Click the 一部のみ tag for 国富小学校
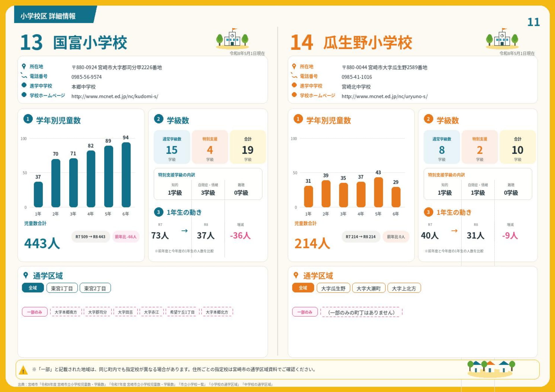The image size is (555, 392). (35, 312)
